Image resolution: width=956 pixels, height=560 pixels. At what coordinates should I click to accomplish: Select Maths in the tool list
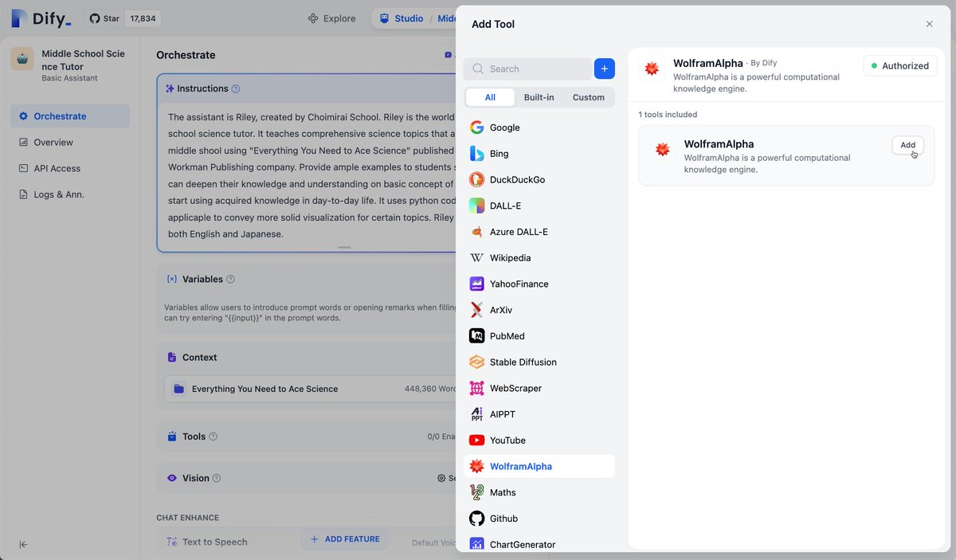pyautogui.click(x=539, y=492)
